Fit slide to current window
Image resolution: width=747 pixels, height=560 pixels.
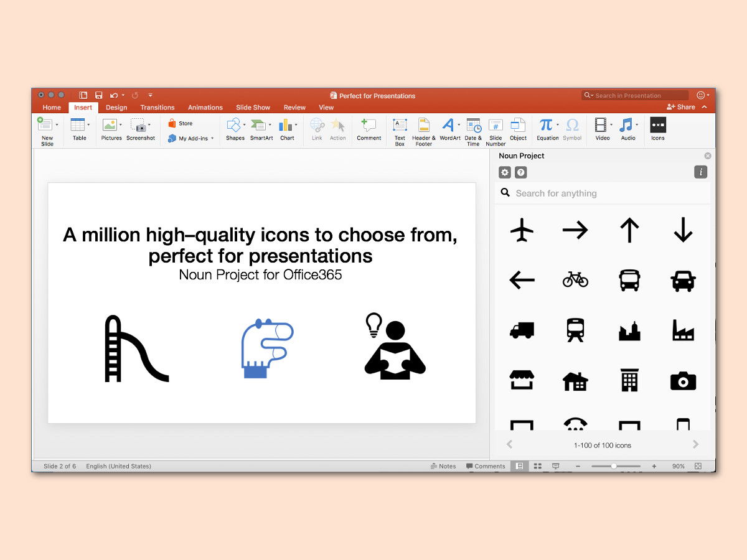click(x=698, y=466)
